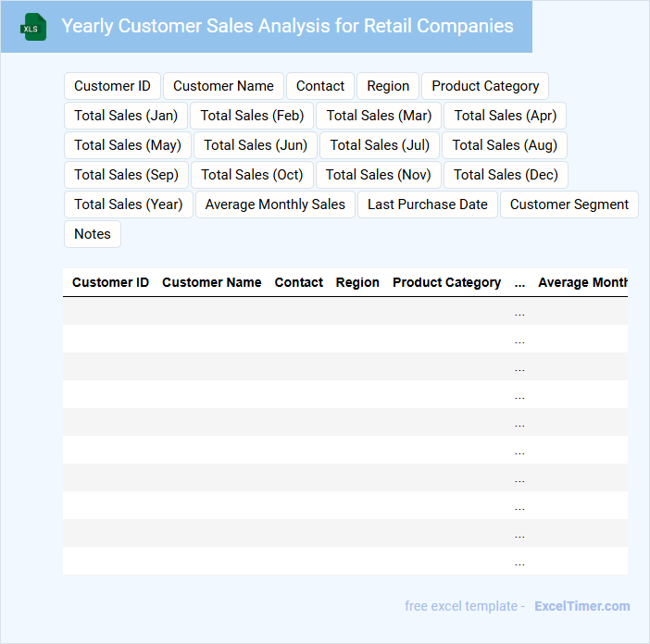The height and width of the screenshot is (644, 650).
Task: Click the Last Purchase Date tag
Action: click(427, 204)
